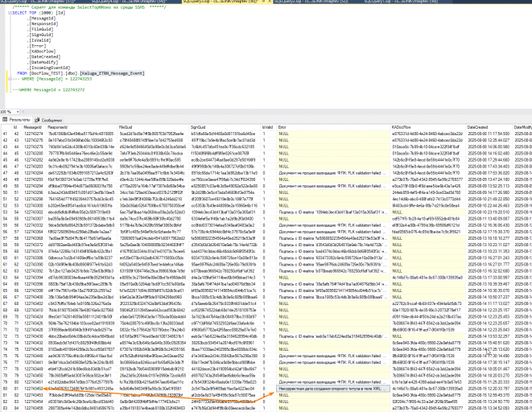Click the value 122743272 in the query

coord(73,90)
